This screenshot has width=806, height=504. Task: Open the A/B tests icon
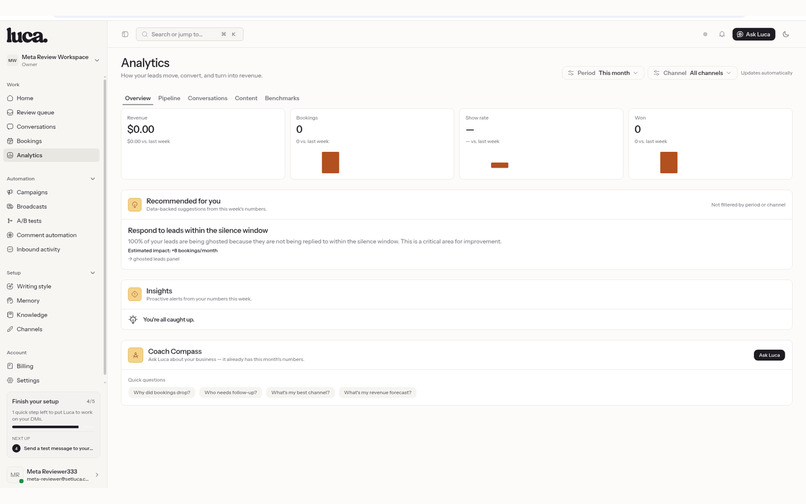10,221
